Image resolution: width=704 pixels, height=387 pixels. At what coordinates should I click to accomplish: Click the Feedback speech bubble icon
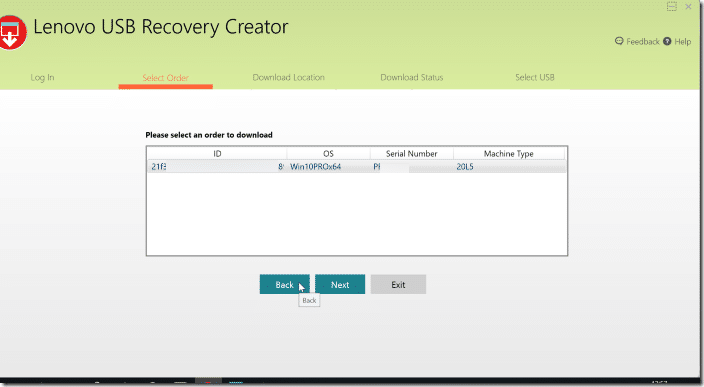click(619, 41)
